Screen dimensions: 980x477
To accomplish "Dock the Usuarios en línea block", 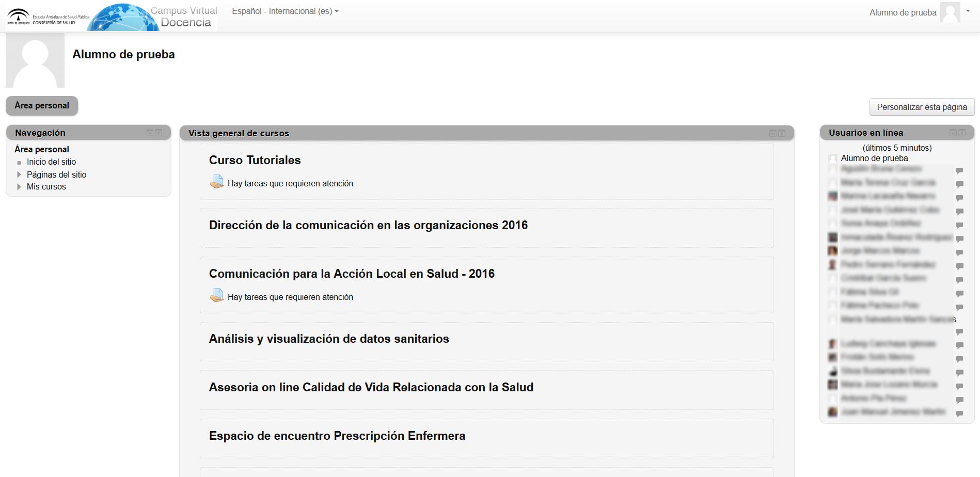I will (x=962, y=133).
